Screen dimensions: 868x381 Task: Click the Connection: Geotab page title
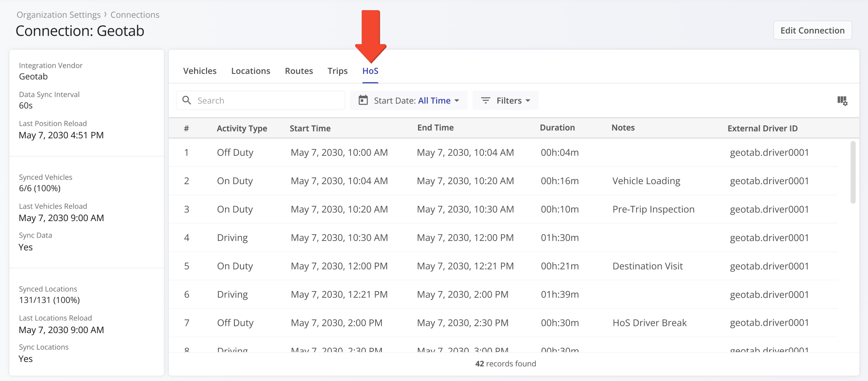[80, 31]
